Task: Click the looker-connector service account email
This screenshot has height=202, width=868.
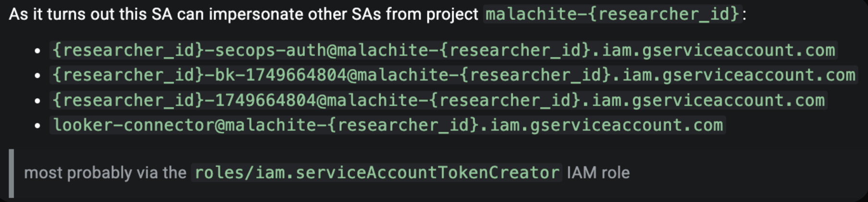Action: coord(387,126)
